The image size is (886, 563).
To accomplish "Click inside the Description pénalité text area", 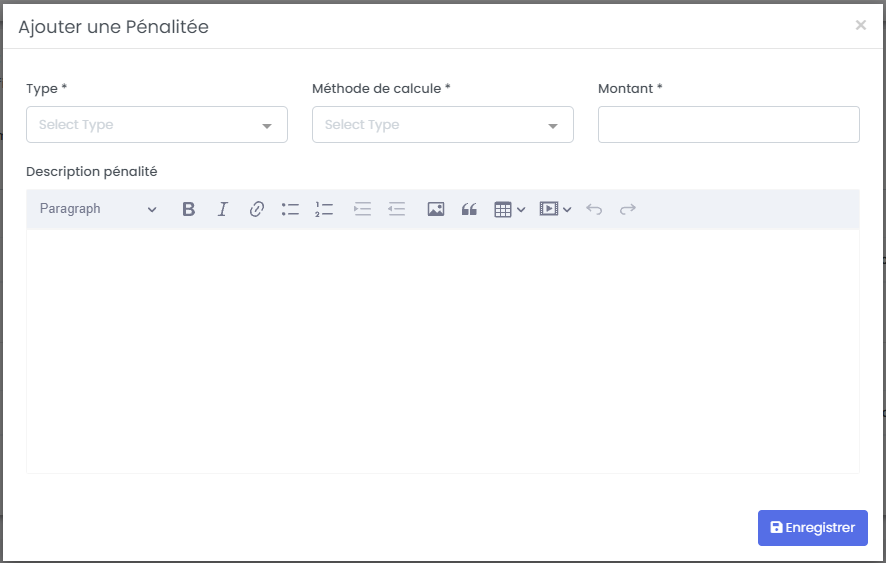I will tap(442, 350).
